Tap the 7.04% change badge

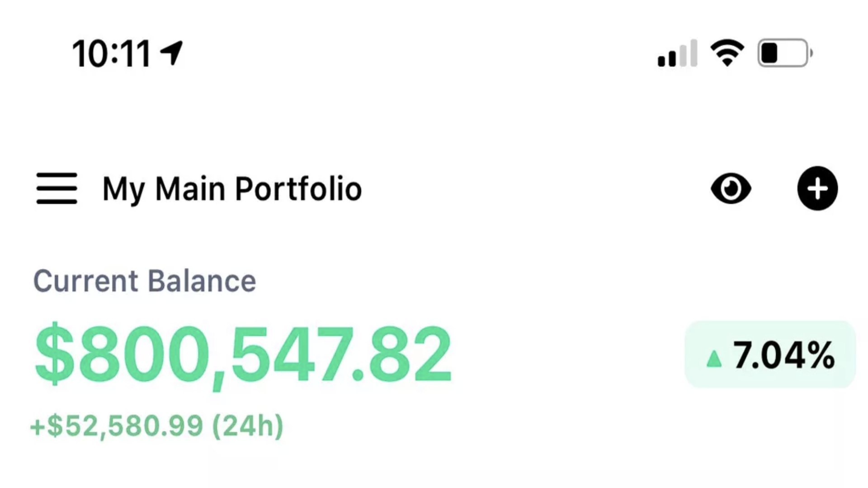pos(770,354)
